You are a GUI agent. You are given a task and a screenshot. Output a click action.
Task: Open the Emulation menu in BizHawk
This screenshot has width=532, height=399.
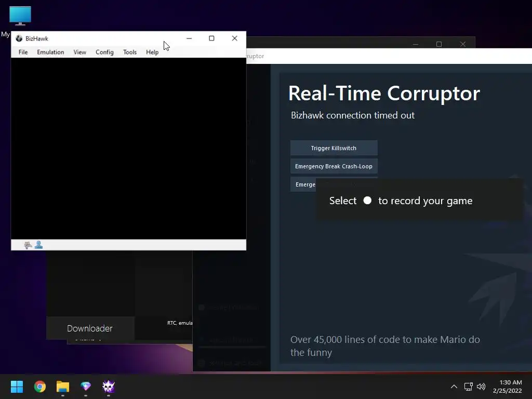tap(50, 52)
